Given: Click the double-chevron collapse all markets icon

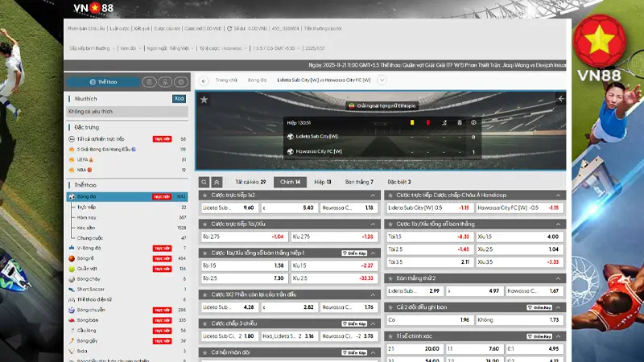Looking at the screenshot, I should click(217, 183).
